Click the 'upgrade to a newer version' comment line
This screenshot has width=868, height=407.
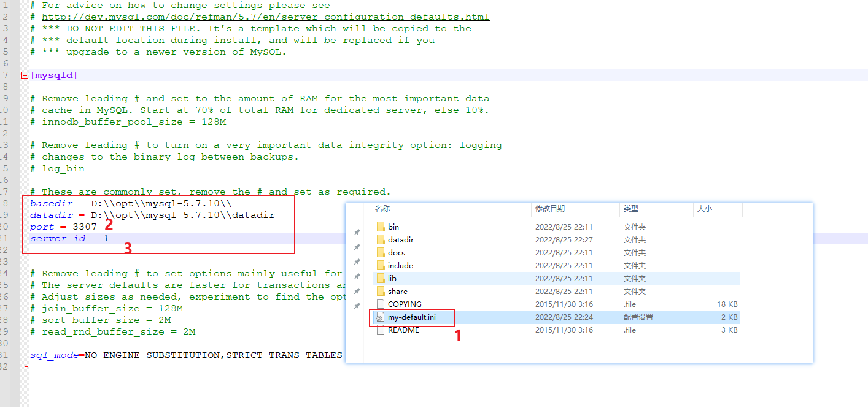coord(158,52)
